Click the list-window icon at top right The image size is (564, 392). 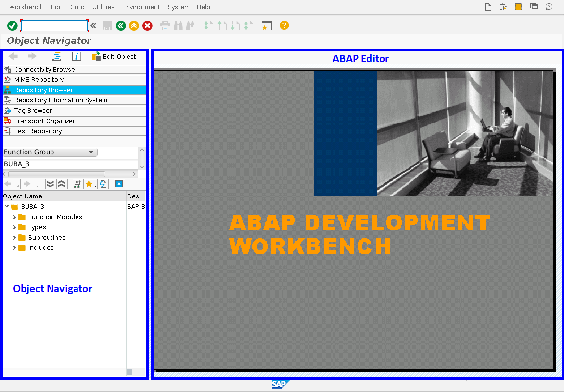(x=534, y=7)
